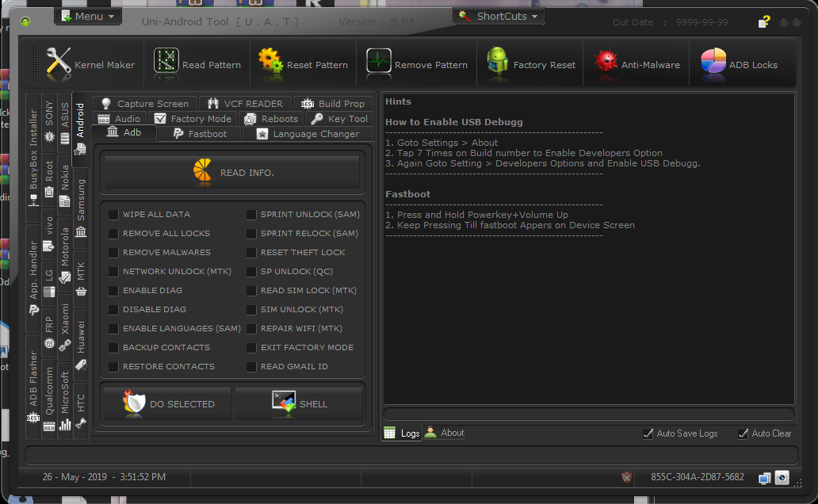
Task: Click the shield icon beside serial number
Action: click(x=626, y=477)
